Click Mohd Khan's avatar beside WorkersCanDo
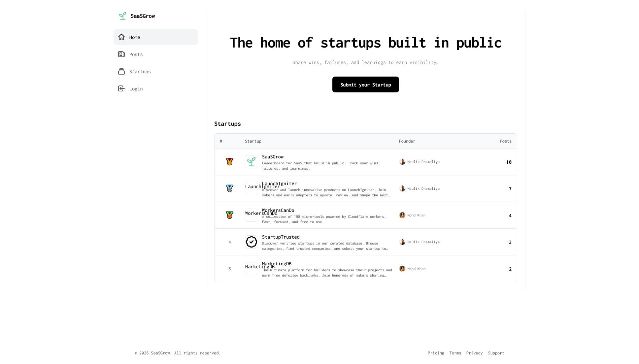Screen dimensions: 639x364 (x=402, y=215)
